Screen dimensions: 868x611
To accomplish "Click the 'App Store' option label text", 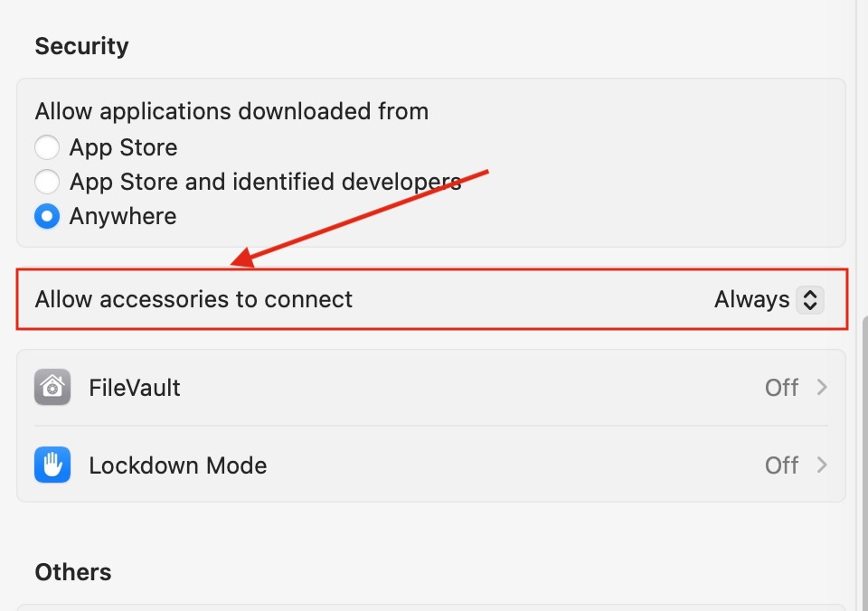I will 124,147.
